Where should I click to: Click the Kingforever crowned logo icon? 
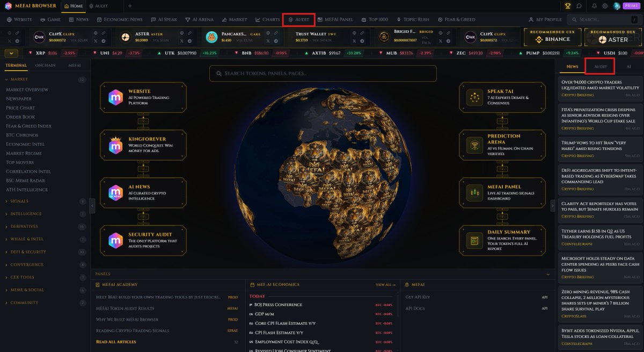click(x=115, y=145)
